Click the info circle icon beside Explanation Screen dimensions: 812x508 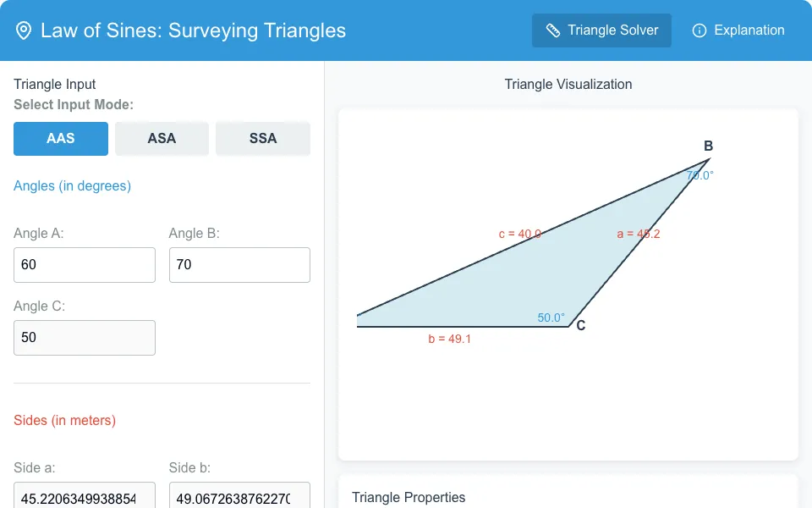[700, 30]
